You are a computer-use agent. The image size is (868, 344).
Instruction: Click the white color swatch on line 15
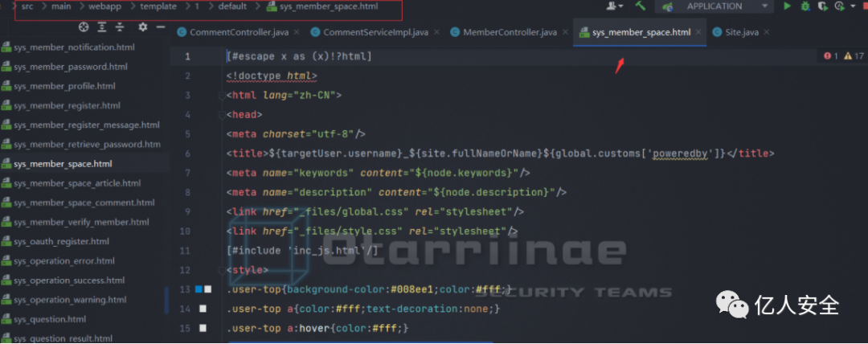(x=203, y=328)
